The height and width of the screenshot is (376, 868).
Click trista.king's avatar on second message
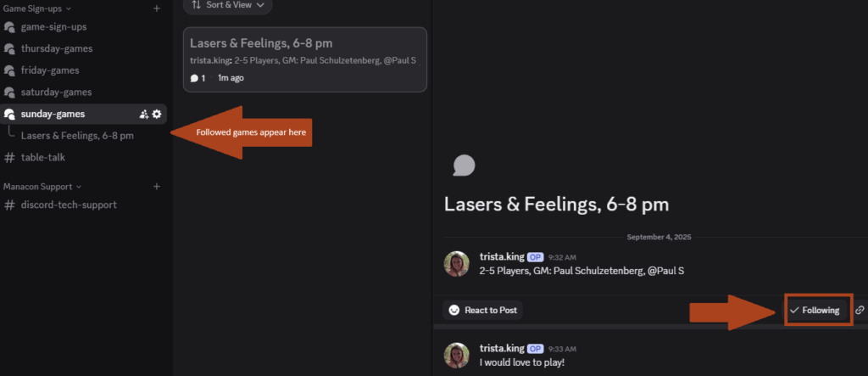click(457, 355)
